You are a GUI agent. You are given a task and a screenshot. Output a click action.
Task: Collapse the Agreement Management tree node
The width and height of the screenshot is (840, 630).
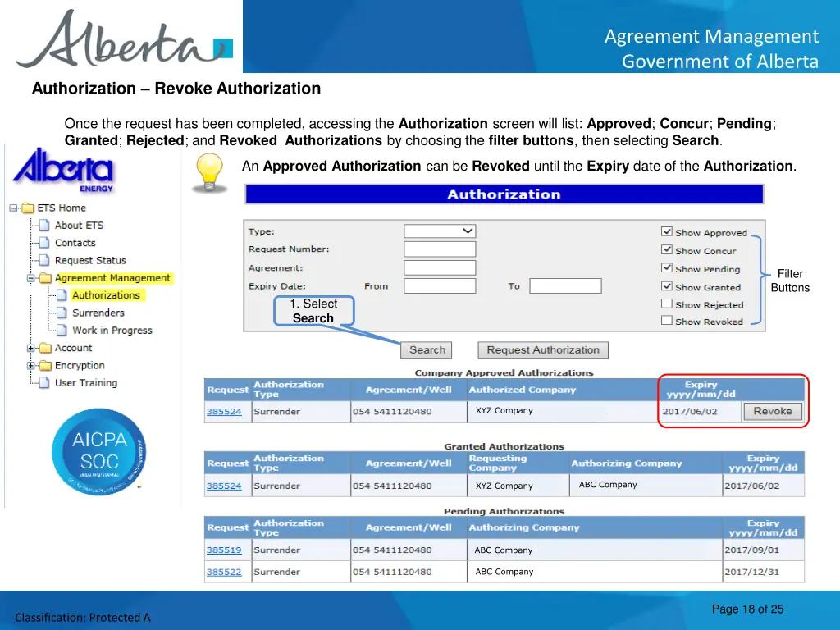coord(31,278)
